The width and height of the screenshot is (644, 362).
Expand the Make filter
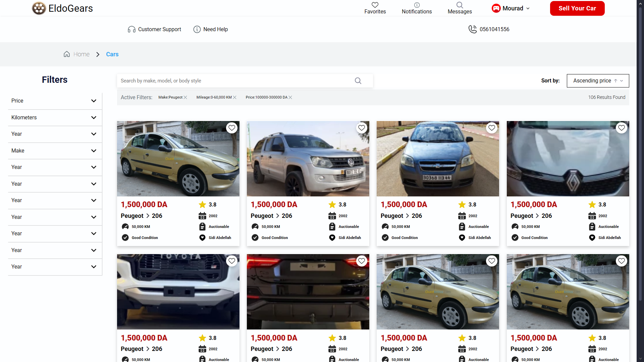click(55, 151)
